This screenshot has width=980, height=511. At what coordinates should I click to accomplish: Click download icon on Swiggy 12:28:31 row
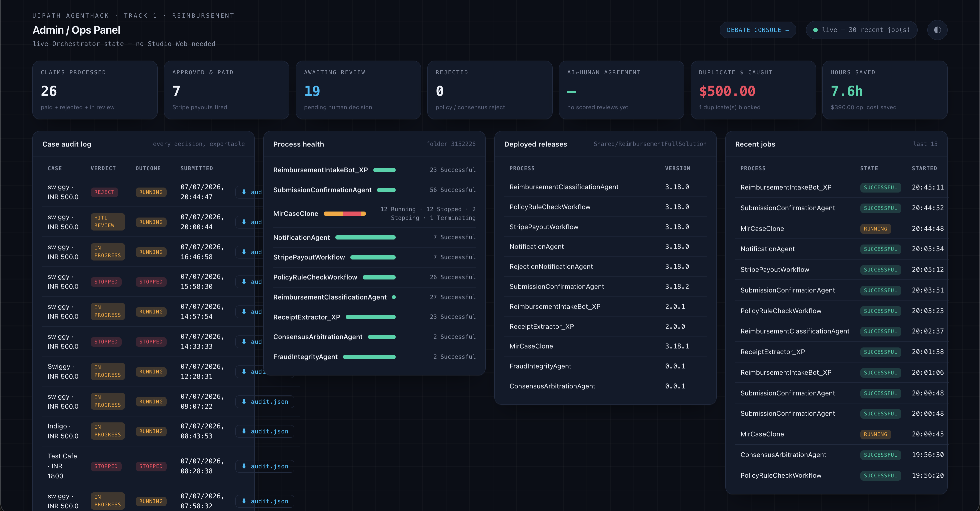[244, 371]
